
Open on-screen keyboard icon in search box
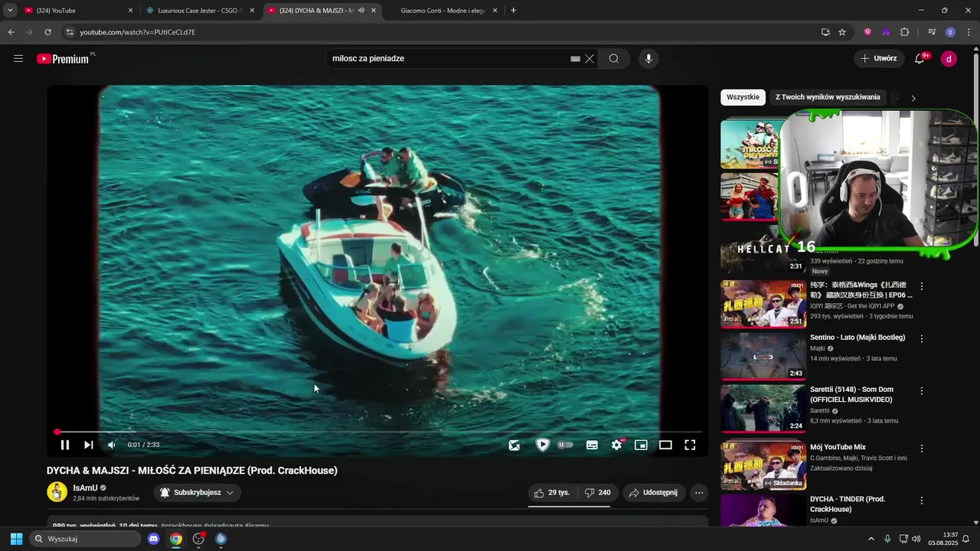575,59
